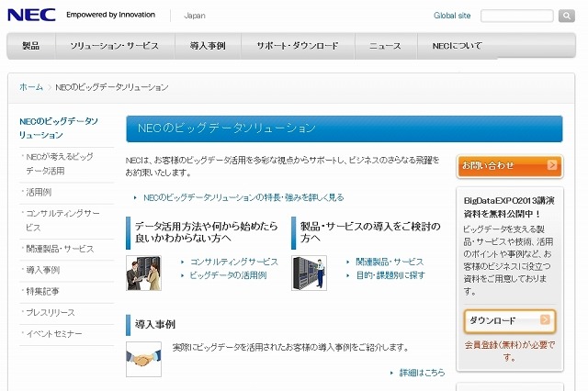The image size is (588, 391).
Task: Open sidebar item NECが考えるビッグデータ活用
Action: pos(60,163)
